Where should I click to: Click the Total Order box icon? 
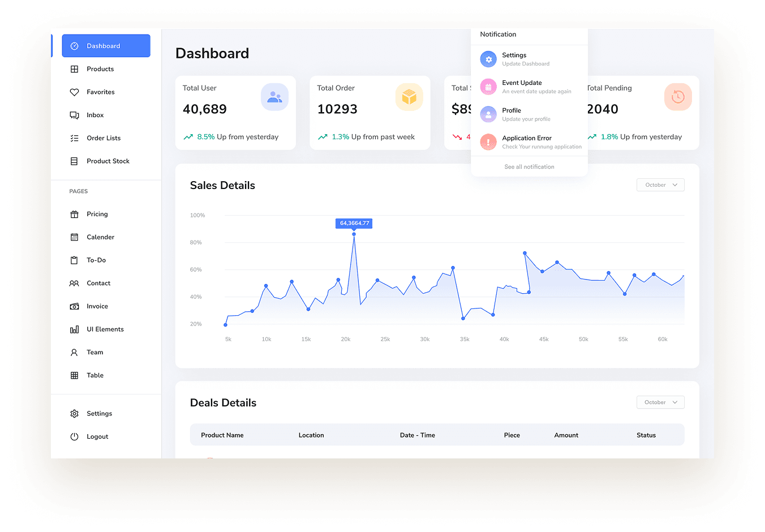(409, 97)
